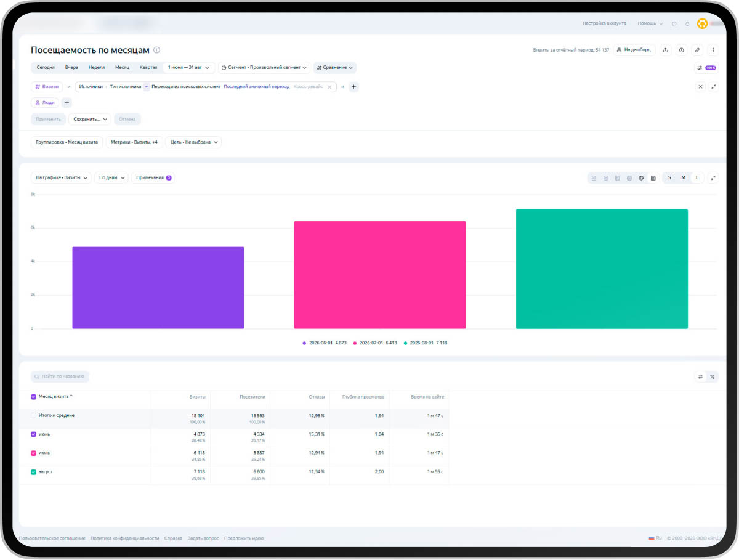Switch table to percentage display
This screenshot has width=739, height=560.
point(713,376)
